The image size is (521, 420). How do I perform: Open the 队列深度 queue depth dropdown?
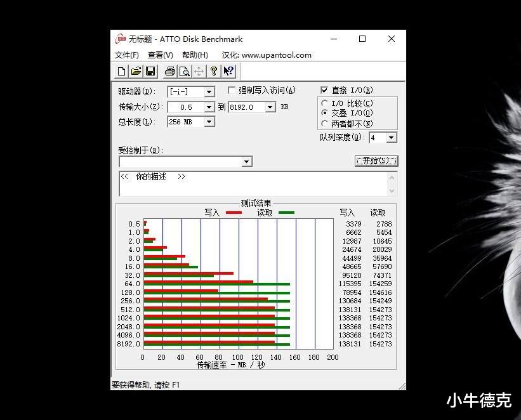coord(392,138)
